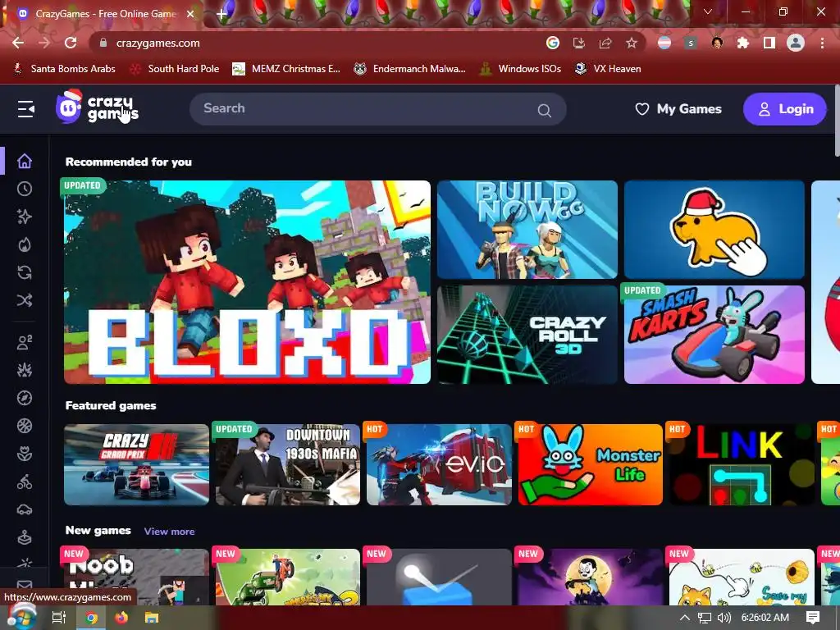Open Chrome side panel icon
This screenshot has height=630, width=840.
point(769,43)
